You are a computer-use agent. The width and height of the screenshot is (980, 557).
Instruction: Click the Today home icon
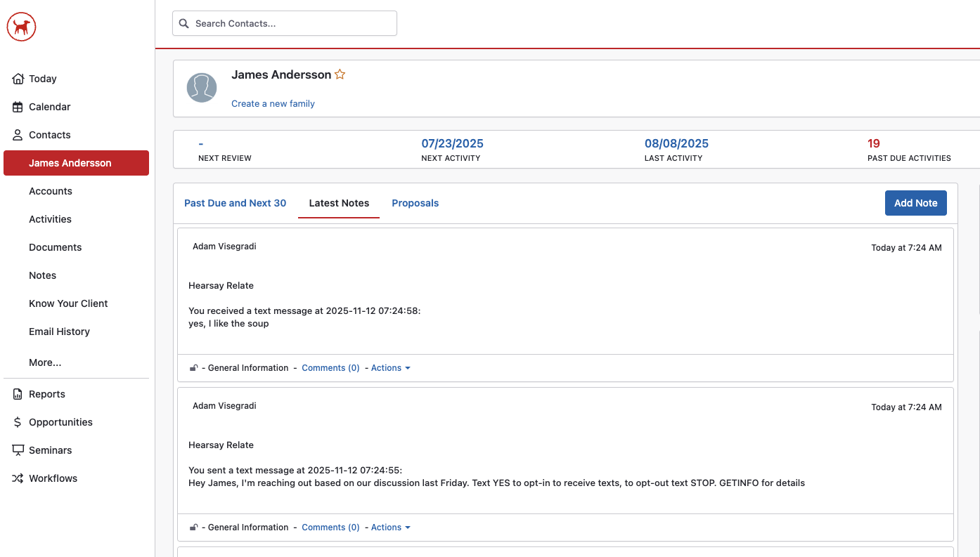[18, 79]
